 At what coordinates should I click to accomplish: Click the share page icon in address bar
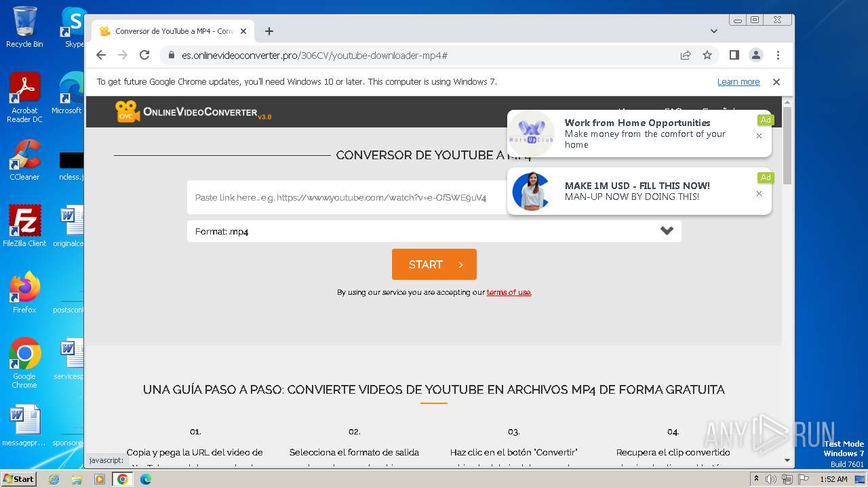(x=686, y=55)
